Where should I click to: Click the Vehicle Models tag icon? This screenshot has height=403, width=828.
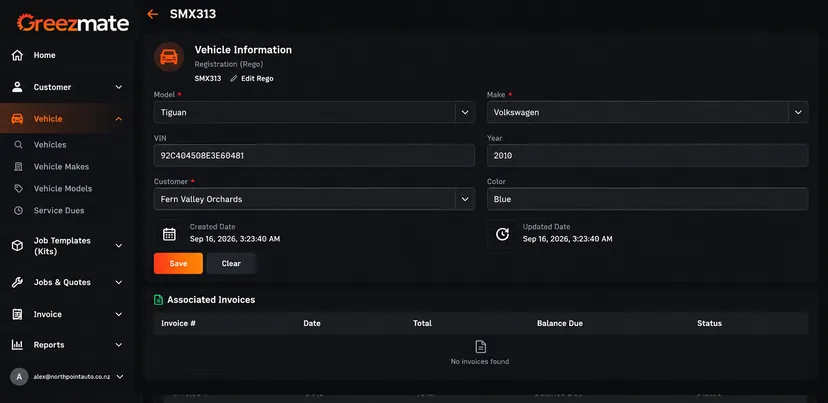click(18, 189)
